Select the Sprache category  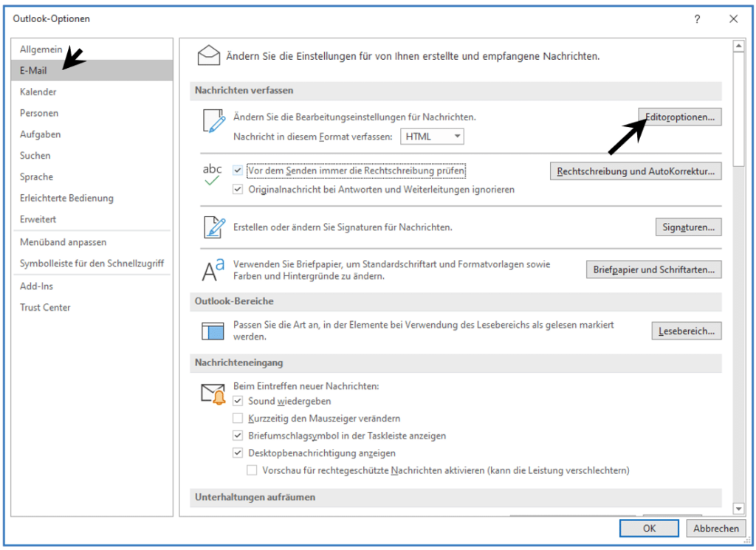coord(37,176)
